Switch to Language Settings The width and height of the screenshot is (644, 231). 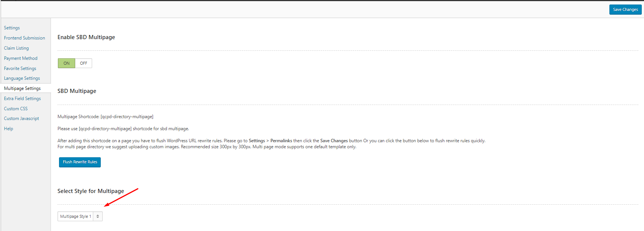[x=22, y=78]
